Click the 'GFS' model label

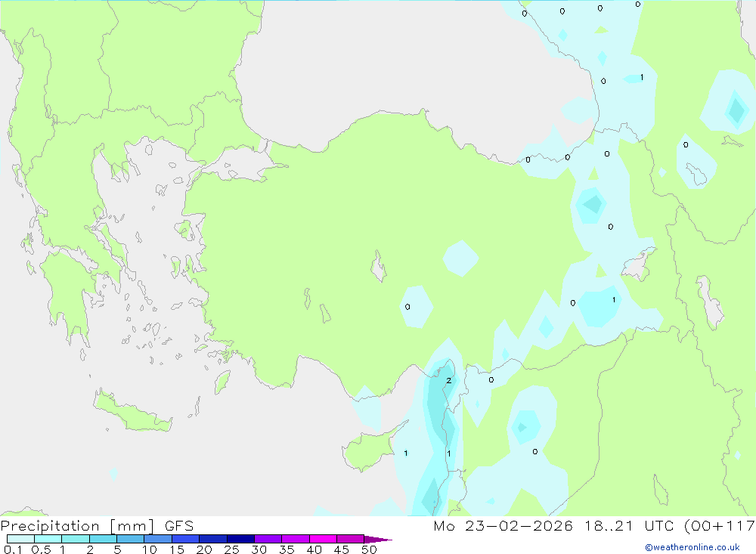(x=179, y=526)
